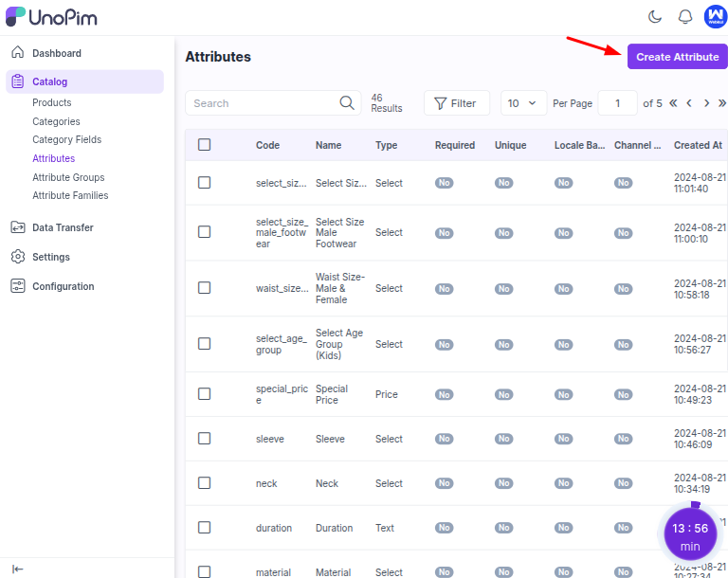Click the UnoPim logo
Screen dimensions: 728x578
51,17
